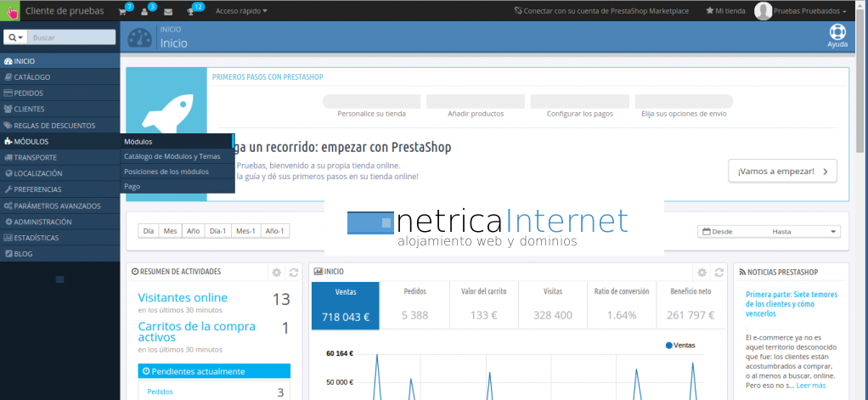868x400 pixels.
Task: Click the Pruebas Pruebasdos user avatar
Action: tap(763, 10)
